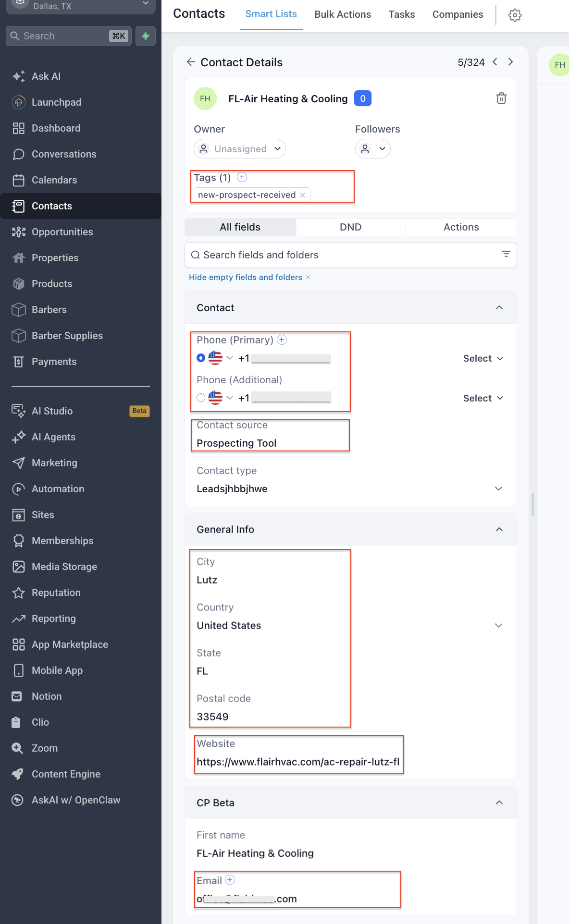Open Followers dropdown
The height and width of the screenshot is (924, 569).
pyautogui.click(x=373, y=149)
